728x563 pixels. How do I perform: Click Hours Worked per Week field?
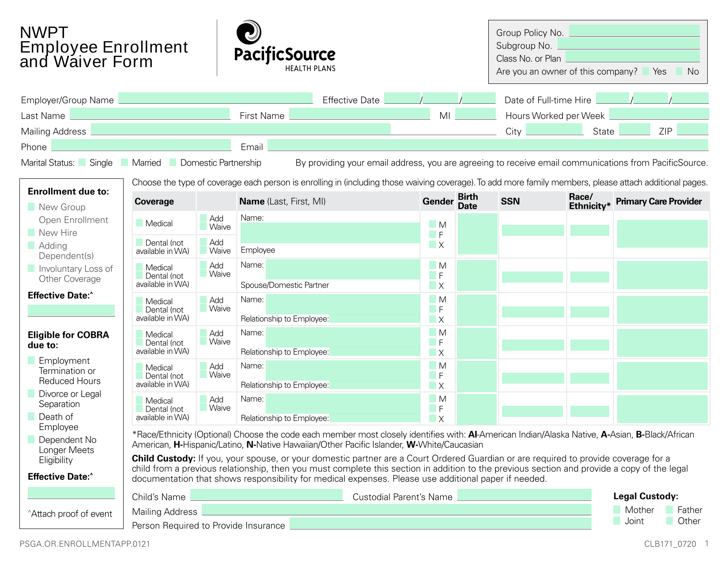tap(659, 114)
